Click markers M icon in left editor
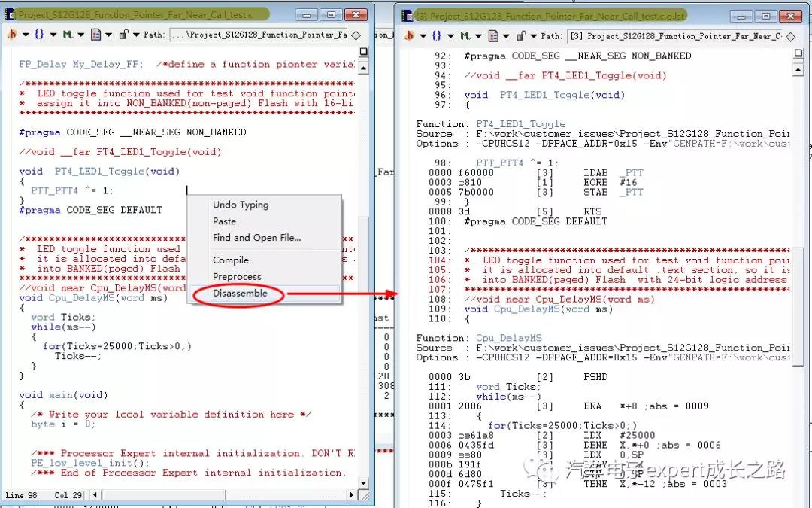The height and width of the screenshot is (508, 812). pyautogui.click(x=68, y=35)
